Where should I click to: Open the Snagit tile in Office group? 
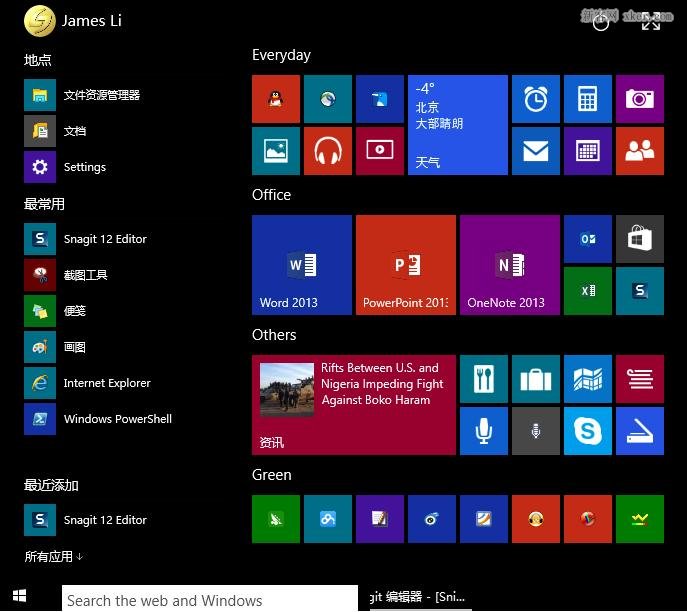click(640, 291)
